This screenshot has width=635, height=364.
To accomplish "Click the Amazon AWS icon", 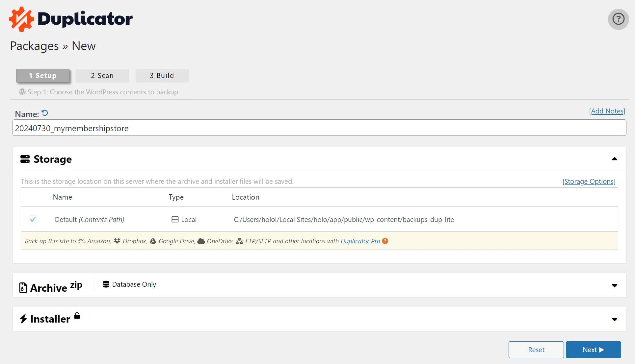I will click(x=82, y=241).
